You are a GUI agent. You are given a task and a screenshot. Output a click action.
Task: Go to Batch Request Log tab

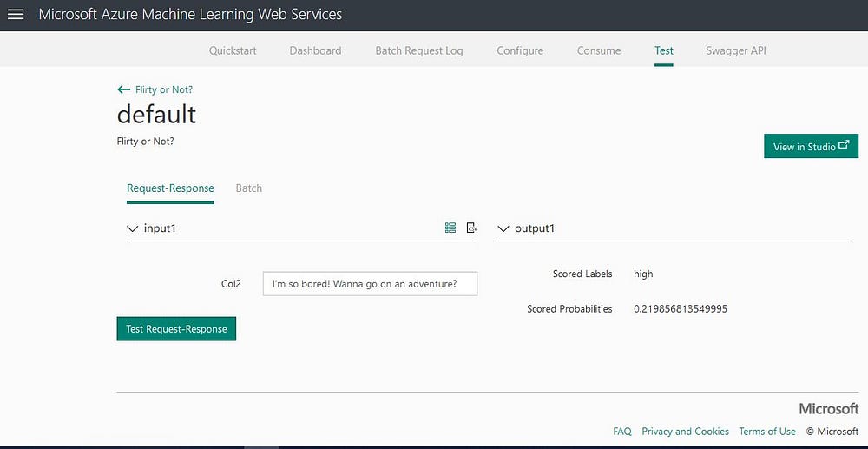point(419,50)
